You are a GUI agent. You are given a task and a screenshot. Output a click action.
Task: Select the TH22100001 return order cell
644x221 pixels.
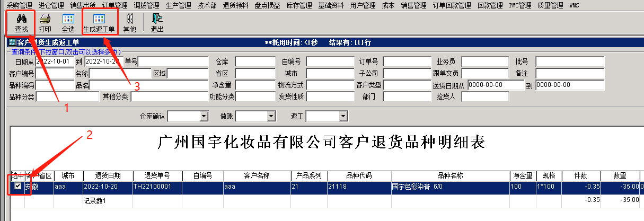tap(157, 187)
